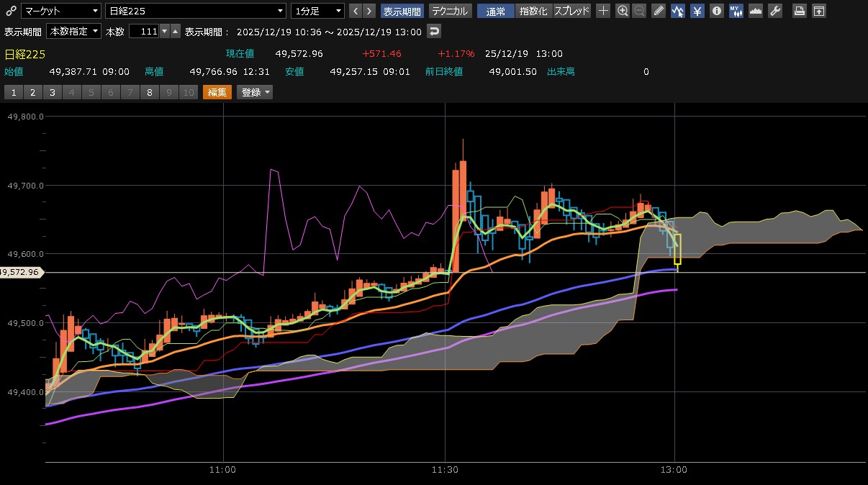
Task: Toggle the 通常 display mode
Action: pos(495,11)
